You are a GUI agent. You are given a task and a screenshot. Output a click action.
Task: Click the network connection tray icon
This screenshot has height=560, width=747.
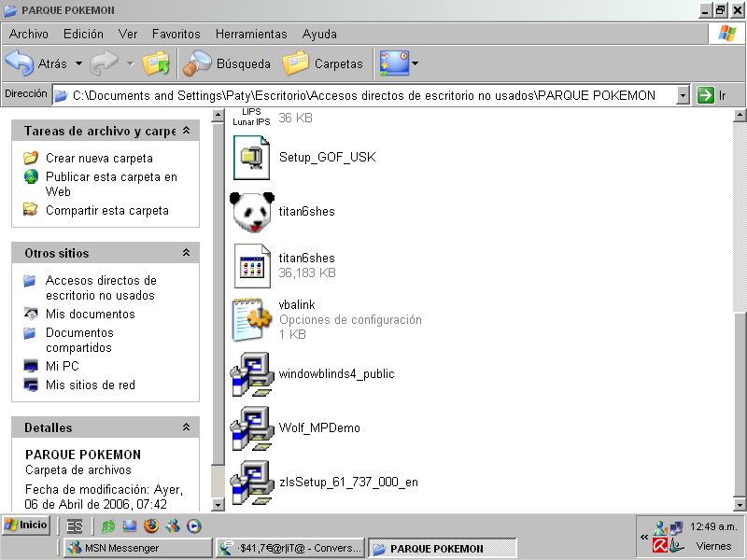tap(676, 528)
